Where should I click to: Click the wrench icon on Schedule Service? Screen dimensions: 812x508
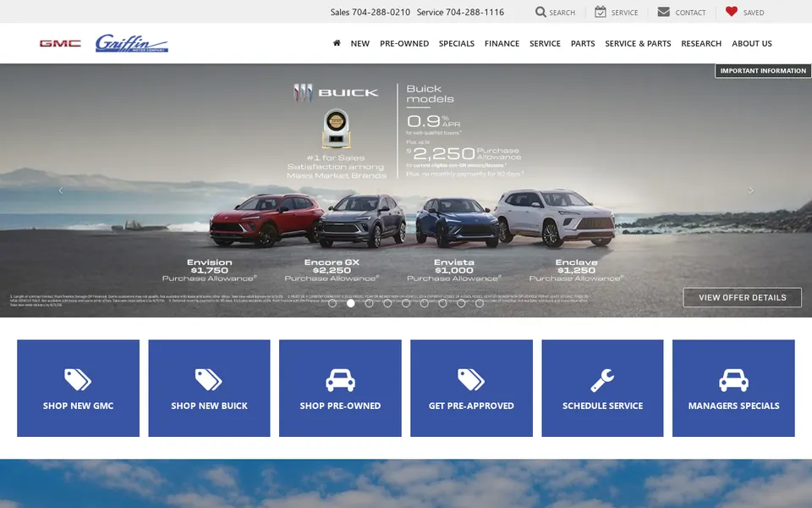pos(602,380)
